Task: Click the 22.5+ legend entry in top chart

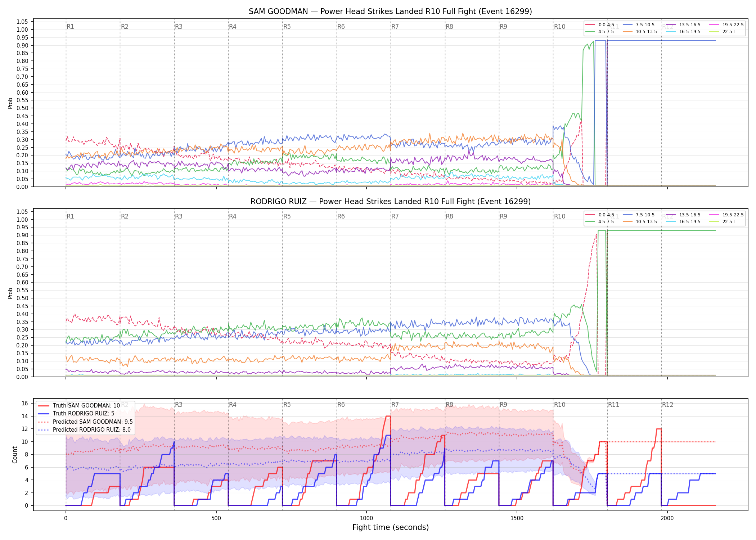Action: pos(723,32)
